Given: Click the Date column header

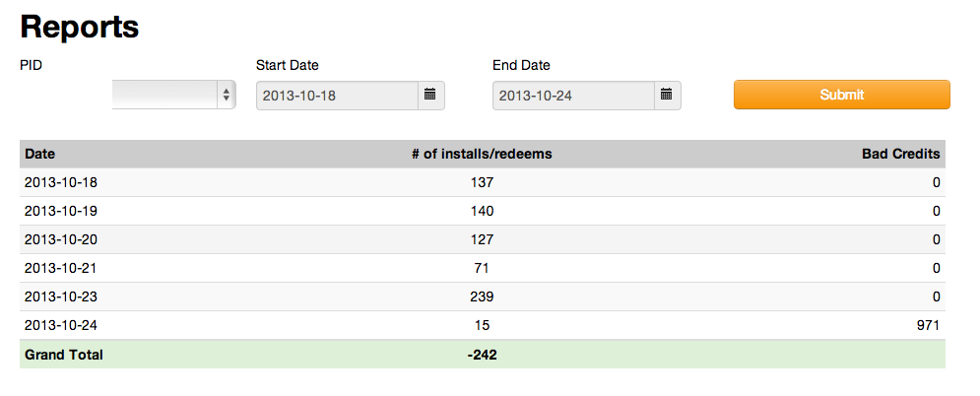Looking at the screenshot, I should (40, 155).
